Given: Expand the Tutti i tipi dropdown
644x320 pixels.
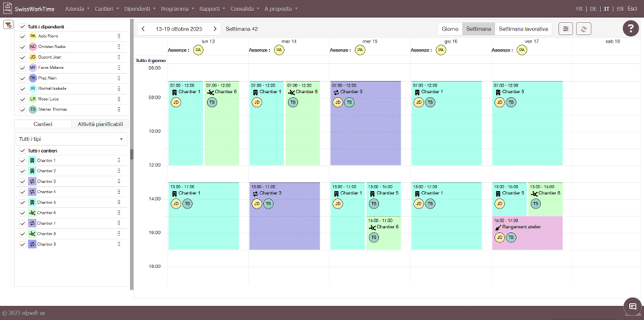Looking at the screenshot, I should [72, 139].
